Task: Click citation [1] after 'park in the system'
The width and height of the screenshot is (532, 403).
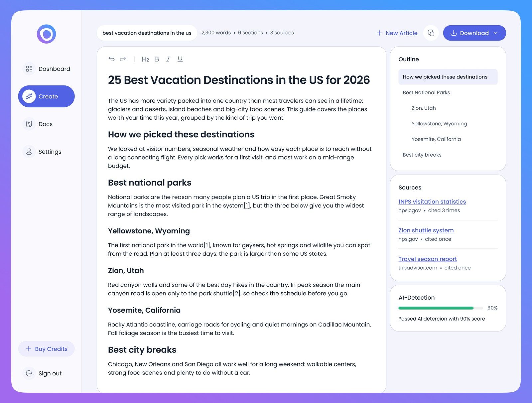Action: pos(247,205)
